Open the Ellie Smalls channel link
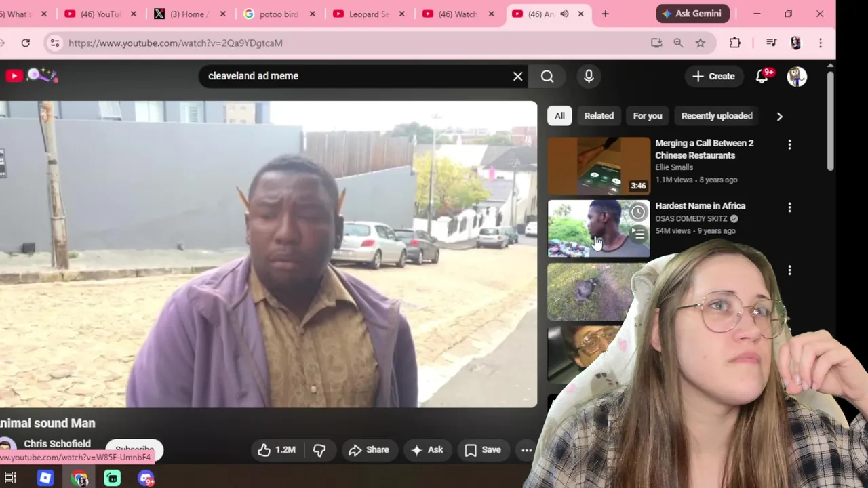This screenshot has height=488, width=868. click(674, 167)
